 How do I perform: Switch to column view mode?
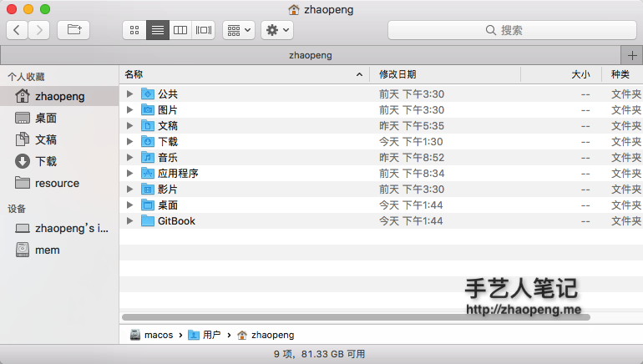(180, 30)
